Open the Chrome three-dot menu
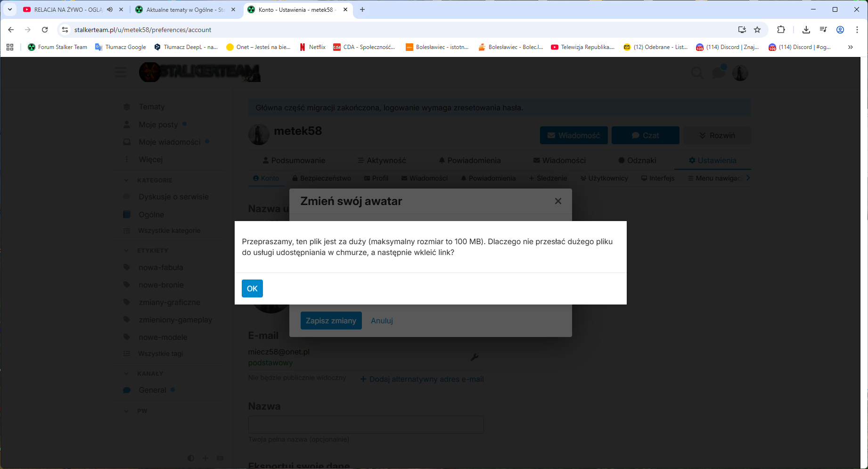This screenshot has width=868, height=469. point(857,30)
